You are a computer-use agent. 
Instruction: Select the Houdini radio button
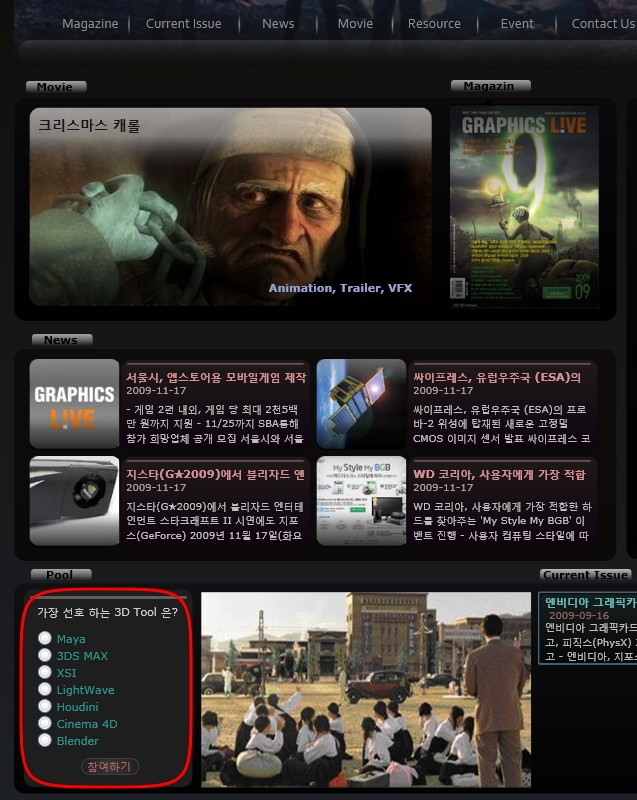pos(45,706)
